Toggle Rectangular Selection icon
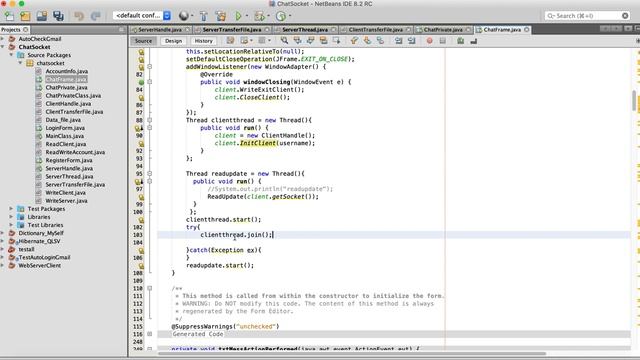Image resolution: width=640 pixels, height=360 pixels. point(337,41)
